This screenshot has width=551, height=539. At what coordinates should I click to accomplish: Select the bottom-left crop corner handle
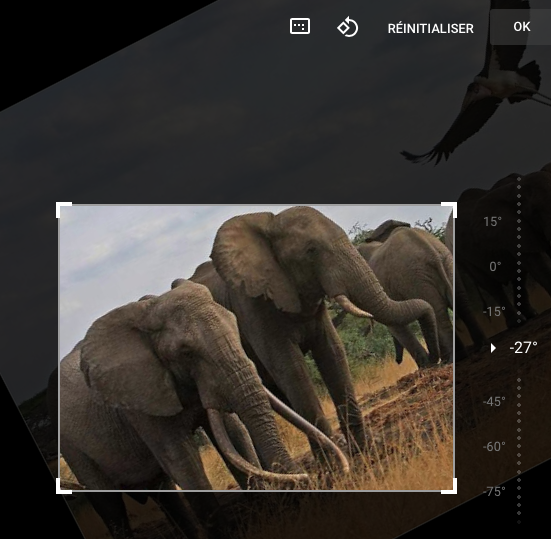[64, 486]
